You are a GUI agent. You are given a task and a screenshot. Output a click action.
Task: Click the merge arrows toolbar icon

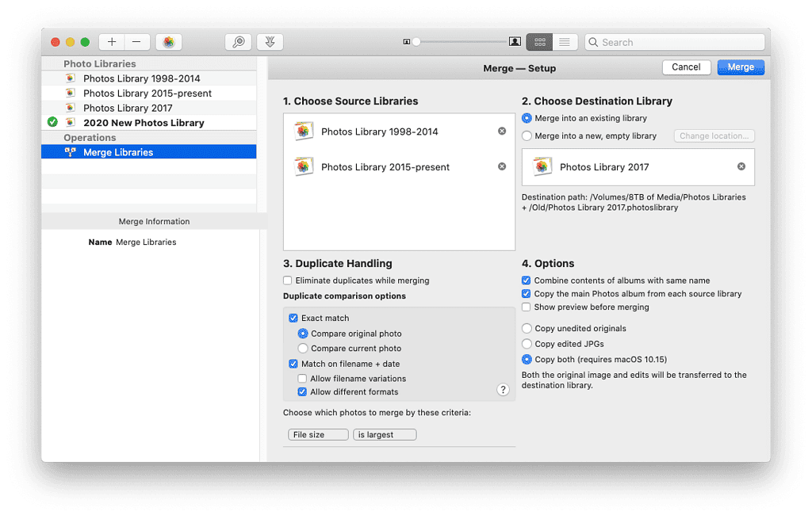[270, 42]
